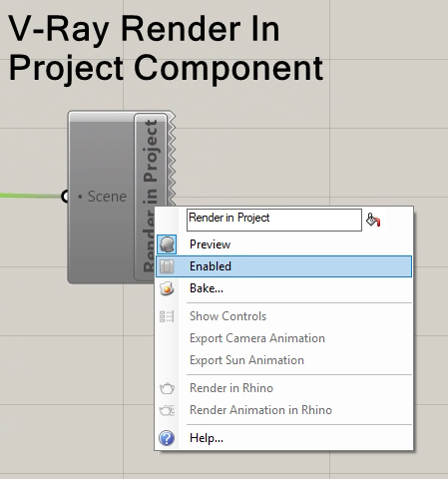Click the Render in Project name field

pos(274,220)
